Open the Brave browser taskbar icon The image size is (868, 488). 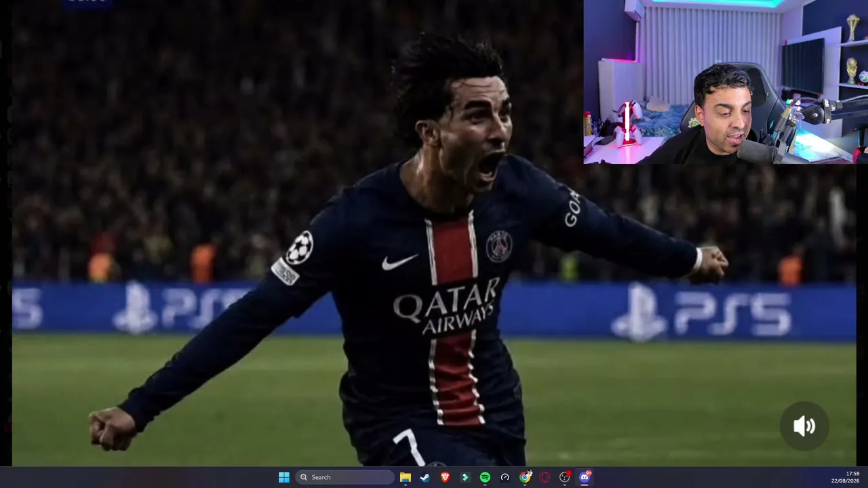445,477
